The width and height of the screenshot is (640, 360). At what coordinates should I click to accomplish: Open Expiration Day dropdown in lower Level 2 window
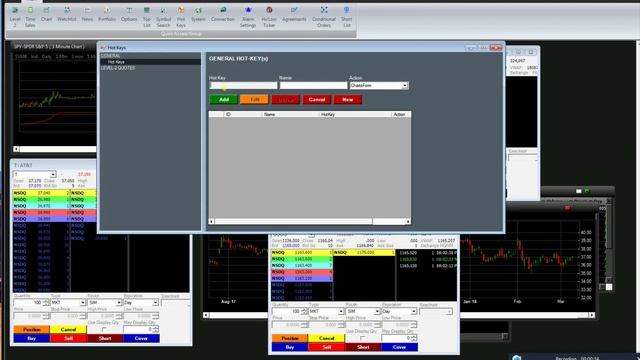click(x=413, y=311)
